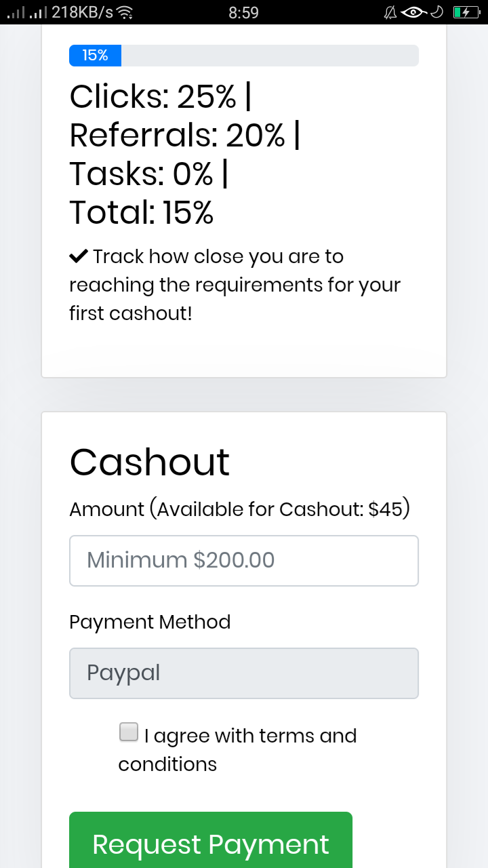The image size is (488, 868).
Task: Tap the 218KB/s network speed indicator
Action: click(x=82, y=12)
